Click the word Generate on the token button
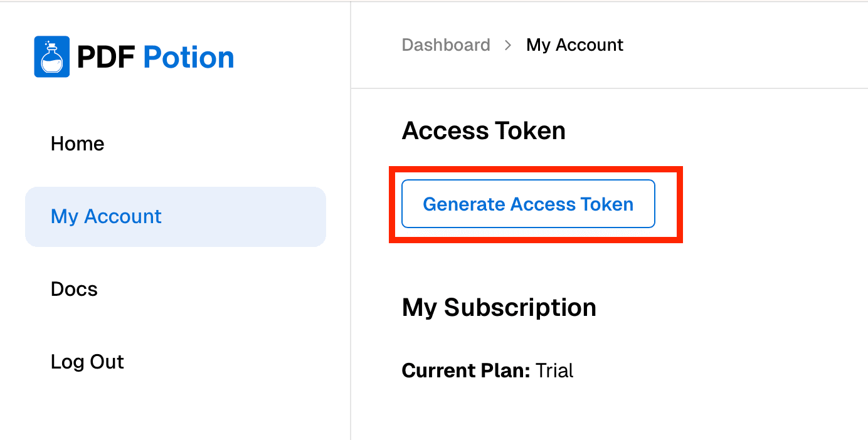Viewport: 868px width, 440px height. point(464,204)
